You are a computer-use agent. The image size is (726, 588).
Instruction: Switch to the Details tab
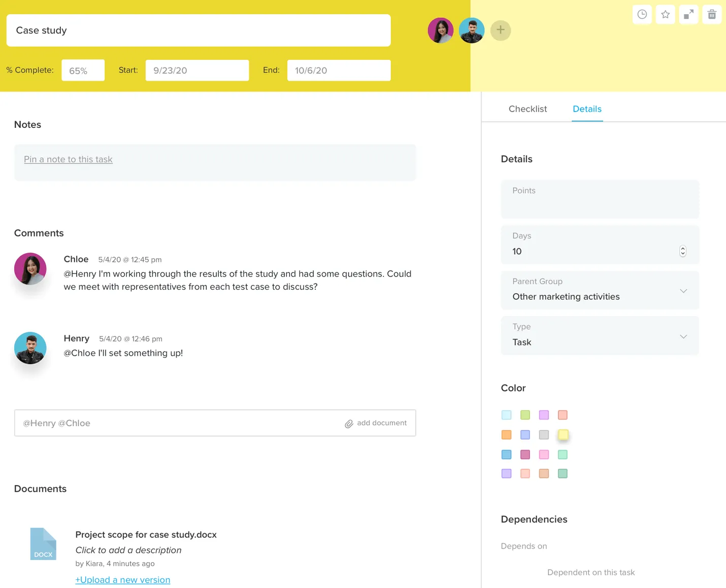(587, 109)
